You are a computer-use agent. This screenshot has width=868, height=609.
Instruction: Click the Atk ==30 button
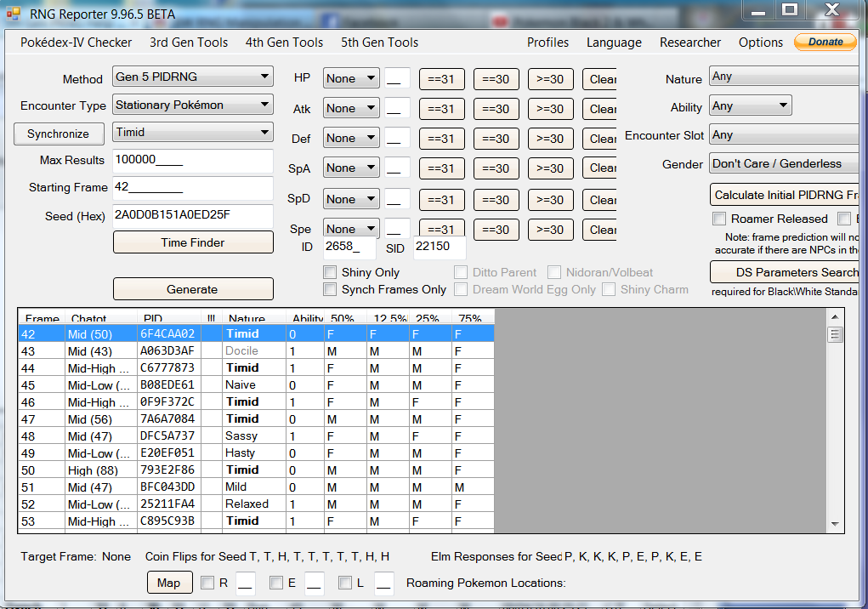pyautogui.click(x=496, y=109)
